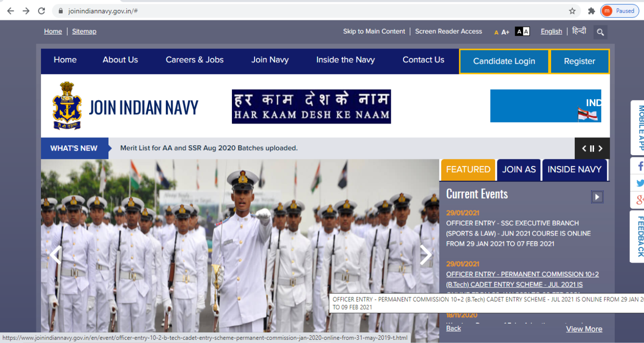Click the JOIN INDIAN NAVY title text
Screen dimensions: 644x343
[144, 108]
